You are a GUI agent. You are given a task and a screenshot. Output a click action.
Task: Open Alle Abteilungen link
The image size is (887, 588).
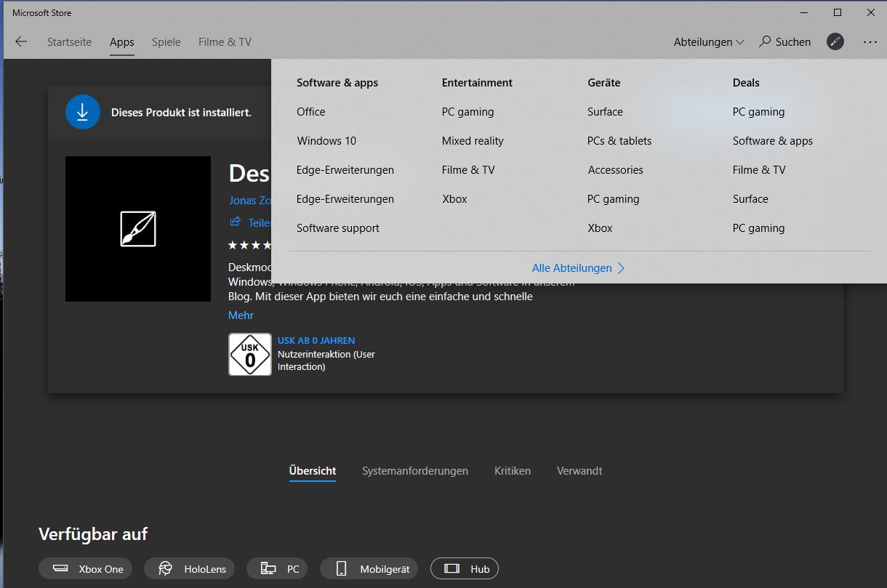pos(578,268)
